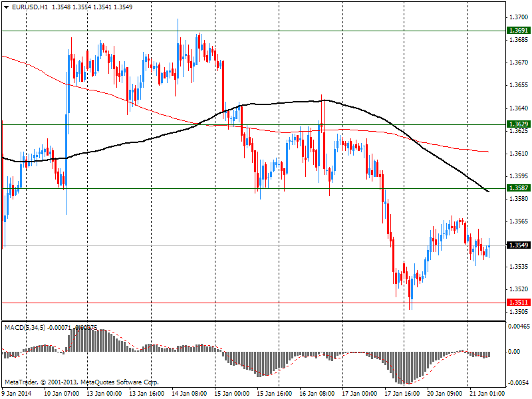Select the 1.3511 support level tag
Image resolution: width=532 pixels, height=399 pixels.
(x=518, y=303)
